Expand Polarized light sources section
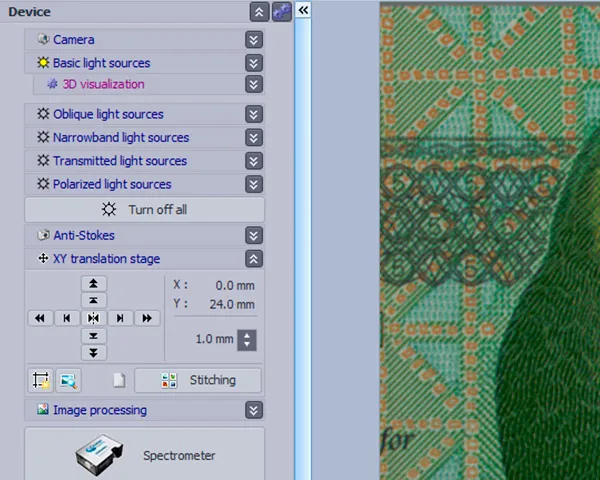 click(254, 184)
